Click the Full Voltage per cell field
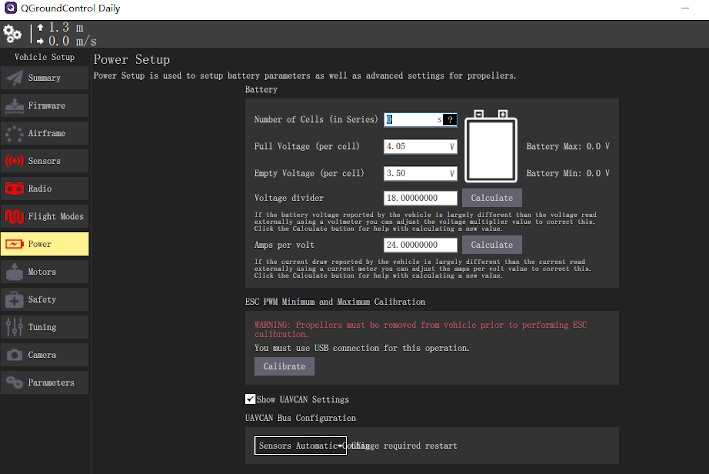The height and width of the screenshot is (474, 709). point(421,146)
